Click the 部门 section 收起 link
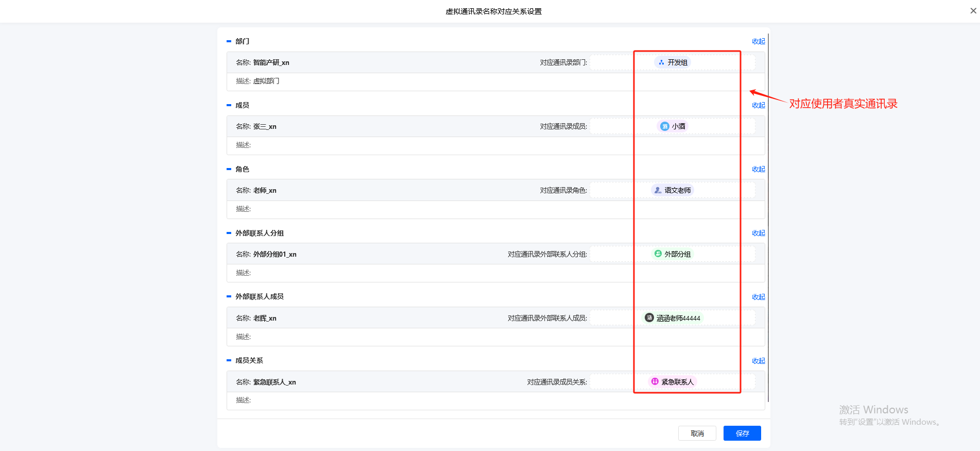The height and width of the screenshot is (451, 980). 758,41
